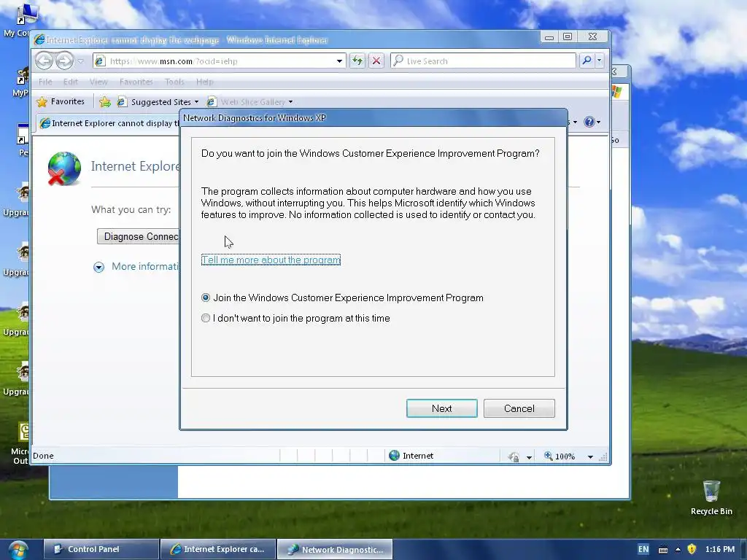
Task: Open the Favorites center star button
Action: (61, 101)
